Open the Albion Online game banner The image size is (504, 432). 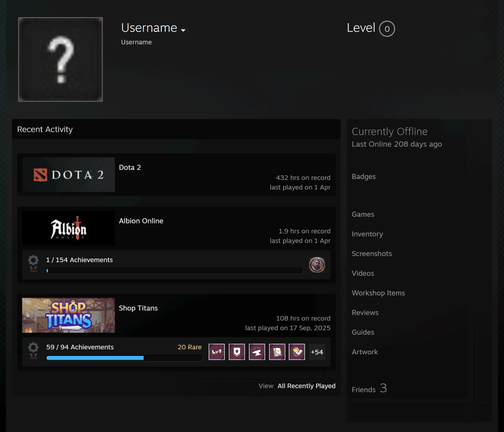point(69,228)
